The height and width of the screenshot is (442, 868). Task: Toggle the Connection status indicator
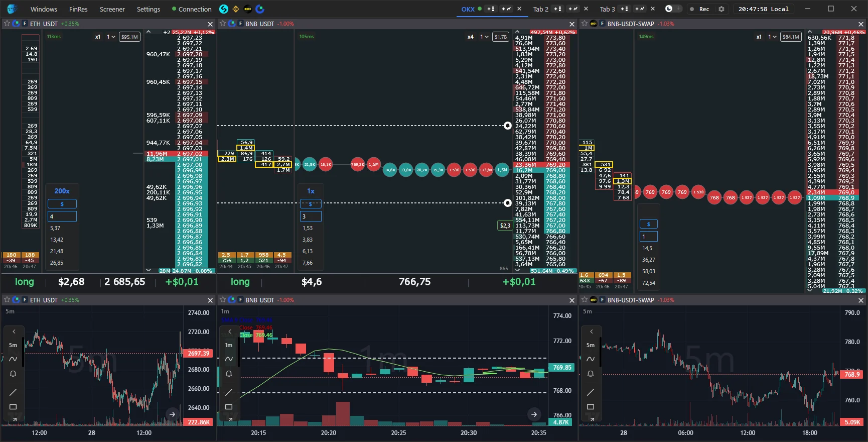(192, 9)
